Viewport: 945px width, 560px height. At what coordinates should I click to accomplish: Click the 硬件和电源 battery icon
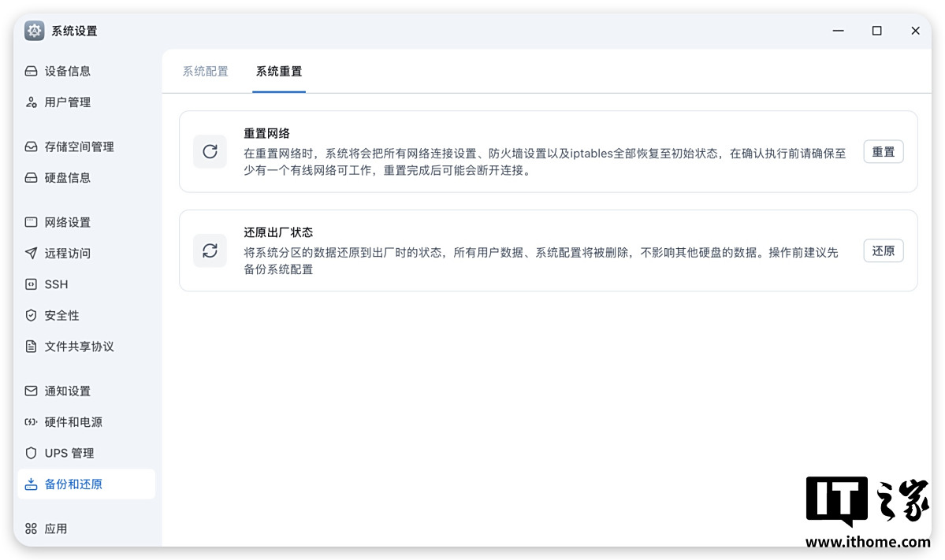coord(31,422)
